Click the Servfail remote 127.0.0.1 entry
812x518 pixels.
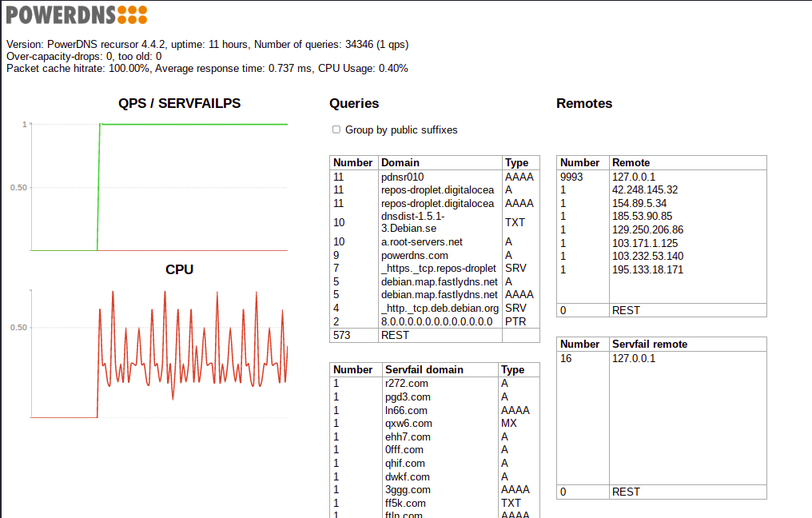point(634,358)
